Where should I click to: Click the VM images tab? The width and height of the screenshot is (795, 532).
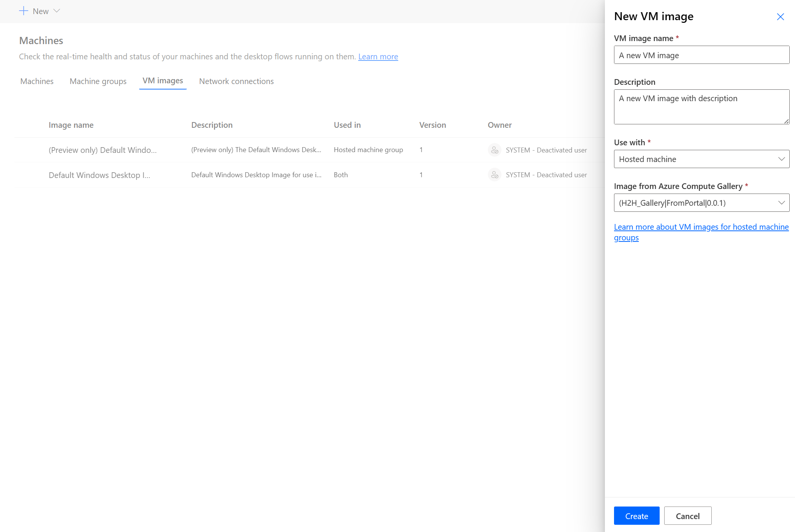pos(163,81)
